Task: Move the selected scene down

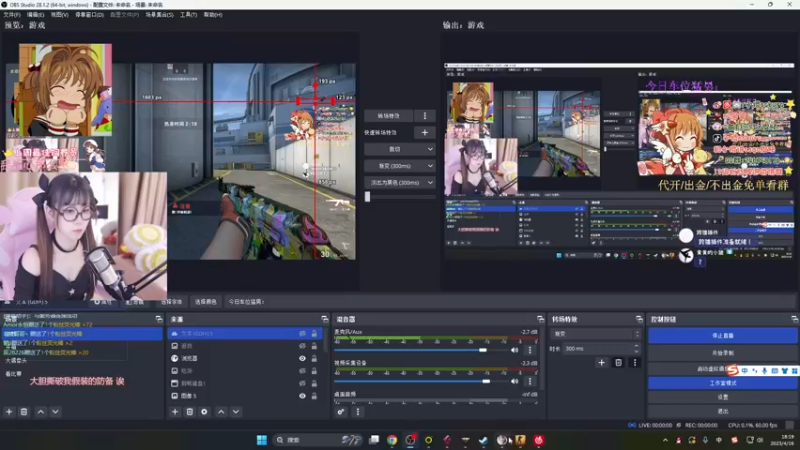Action: [x=55, y=412]
